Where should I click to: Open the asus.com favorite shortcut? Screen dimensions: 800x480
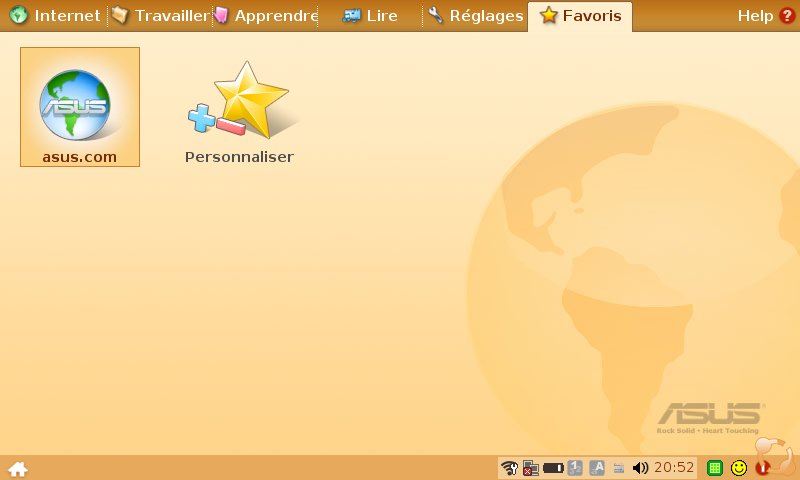point(80,107)
